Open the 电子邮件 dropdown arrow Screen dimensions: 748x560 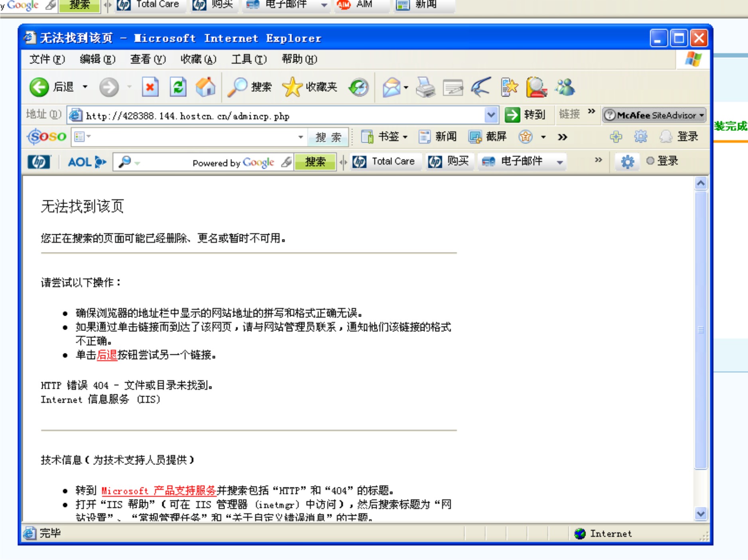click(x=560, y=162)
